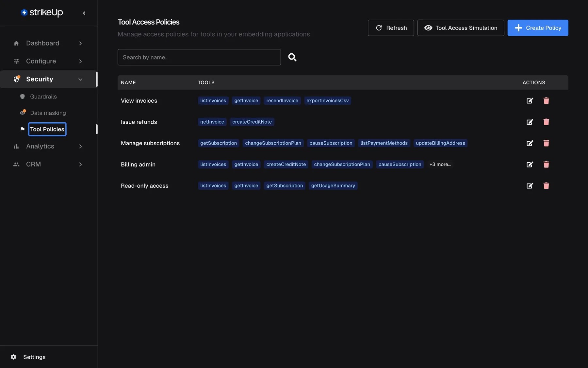Click the updateBillingAddress tag

click(x=440, y=143)
